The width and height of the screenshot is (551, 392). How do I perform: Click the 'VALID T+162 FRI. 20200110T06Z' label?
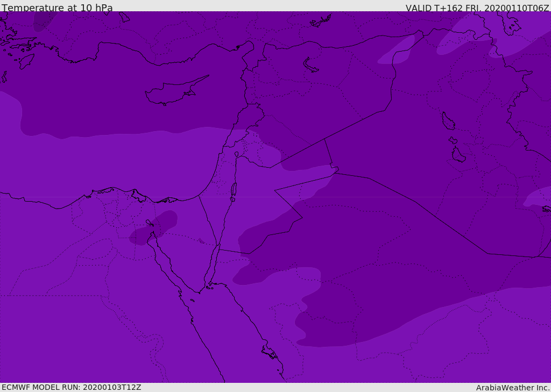tap(477, 8)
